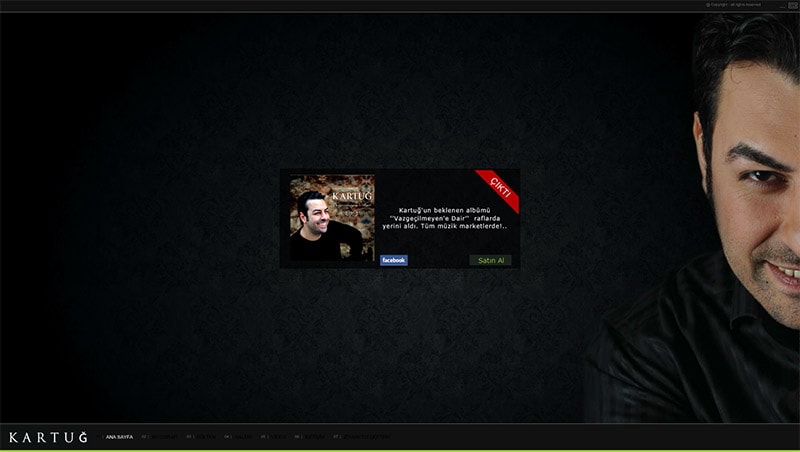Select the sixth bottom navigation item
This screenshot has width=800, height=452.
[x=312, y=437]
